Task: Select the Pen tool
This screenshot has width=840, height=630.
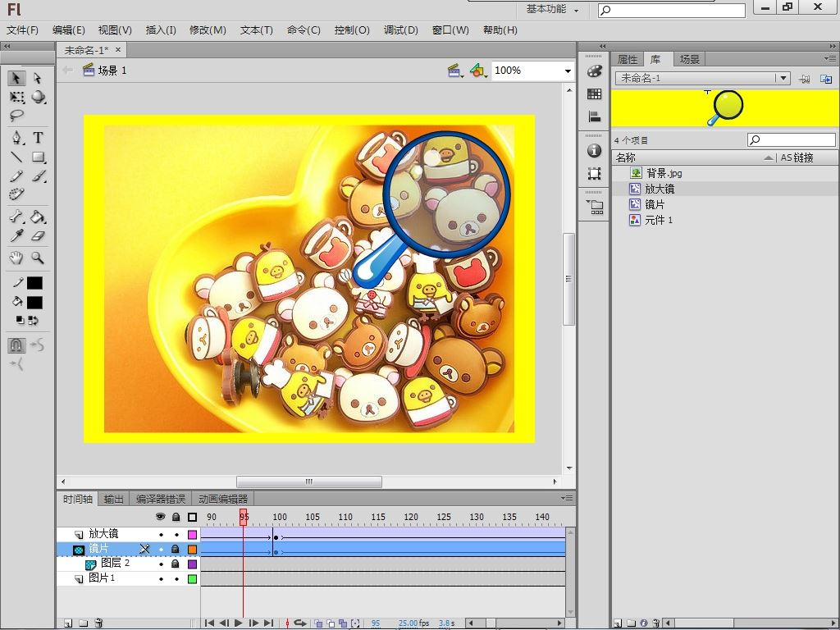Action: click(17, 138)
